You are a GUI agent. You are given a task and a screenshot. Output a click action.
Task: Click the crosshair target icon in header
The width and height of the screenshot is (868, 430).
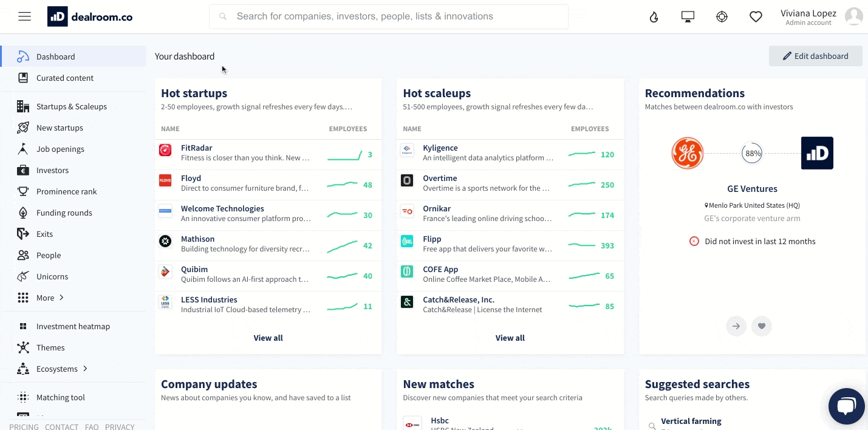[722, 17]
